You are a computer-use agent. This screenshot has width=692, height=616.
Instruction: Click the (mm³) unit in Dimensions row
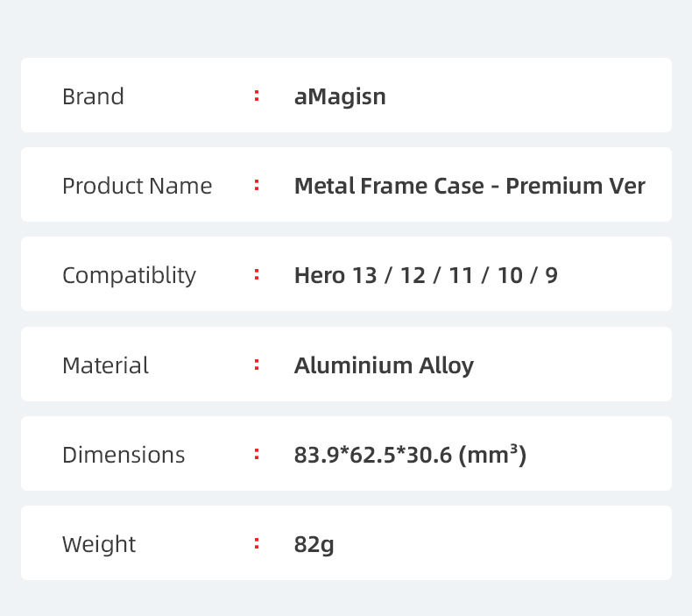pos(492,455)
